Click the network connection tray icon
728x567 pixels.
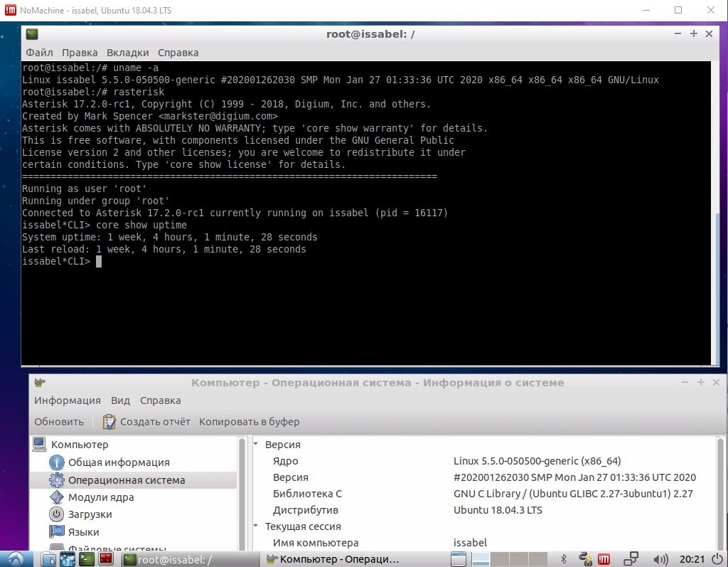click(x=631, y=558)
